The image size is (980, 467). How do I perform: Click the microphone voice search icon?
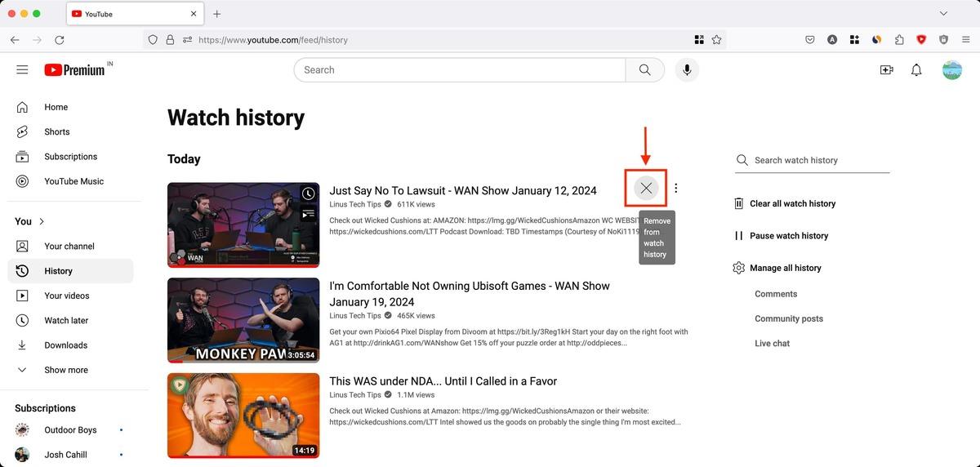[687, 70]
